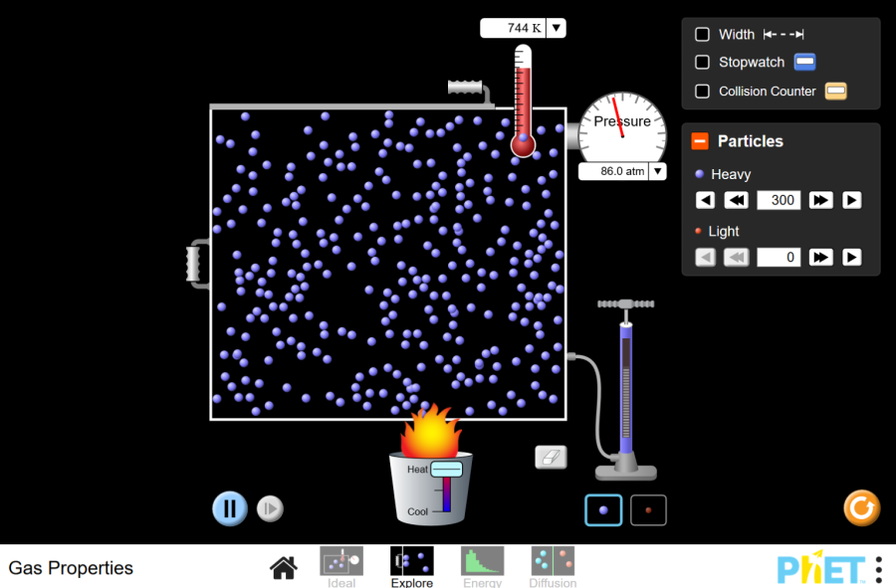
Task: Enable the Width checkbox
Action: [702, 35]
